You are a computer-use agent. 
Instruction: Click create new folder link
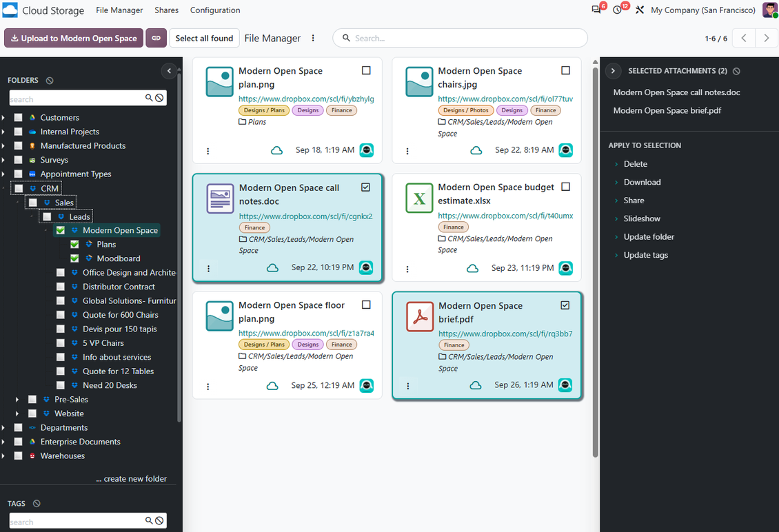(x=131, y=479)
